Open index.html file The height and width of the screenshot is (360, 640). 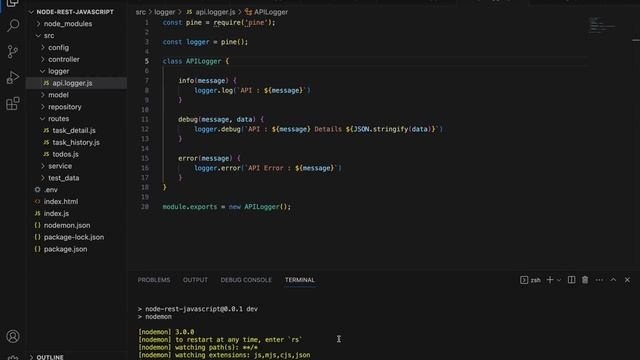(x=60, y=202)
